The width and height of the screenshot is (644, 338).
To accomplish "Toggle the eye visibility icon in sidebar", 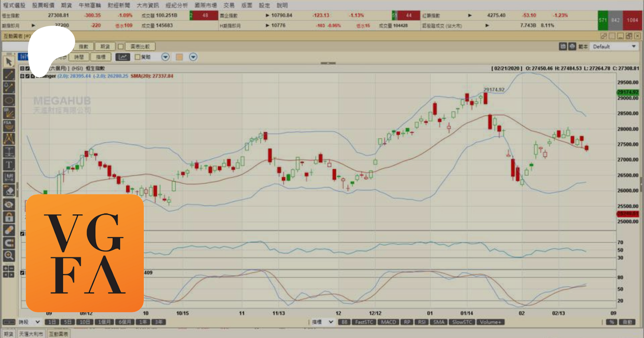I will coord(9,205).
